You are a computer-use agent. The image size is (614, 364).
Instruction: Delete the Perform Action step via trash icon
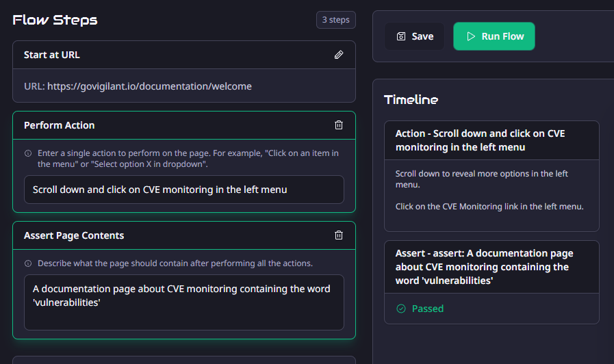tap(339, 125)
